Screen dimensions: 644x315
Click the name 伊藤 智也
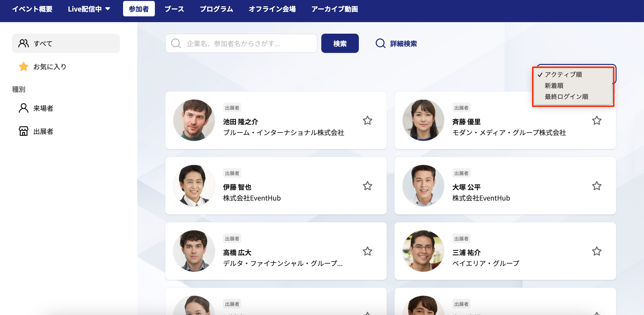point(237,187)
